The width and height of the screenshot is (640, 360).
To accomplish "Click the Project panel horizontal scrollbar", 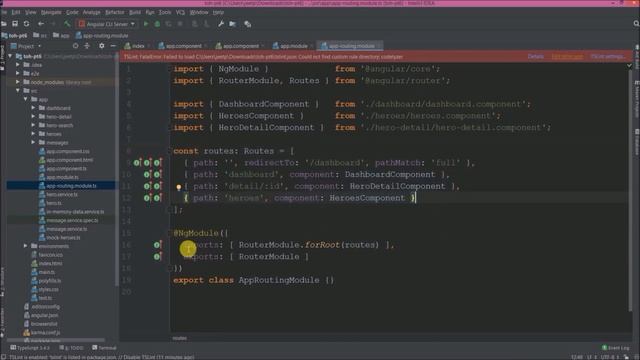I will click(x=57, y=340).
